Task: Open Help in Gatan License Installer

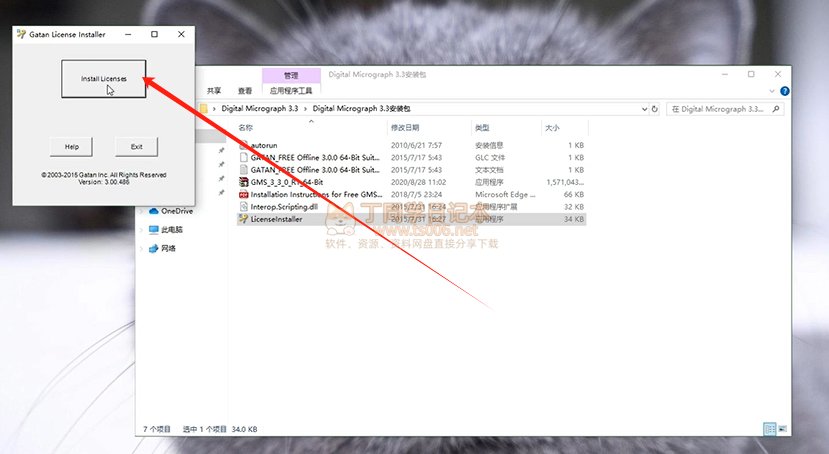Action: pyautogui.click(x=71, y=146)
